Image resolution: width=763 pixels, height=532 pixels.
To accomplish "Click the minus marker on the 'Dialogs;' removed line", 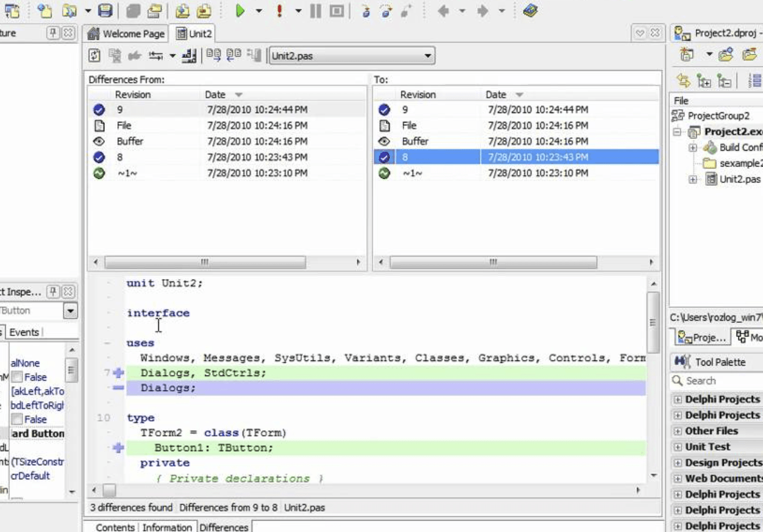I will pos(118,388).
